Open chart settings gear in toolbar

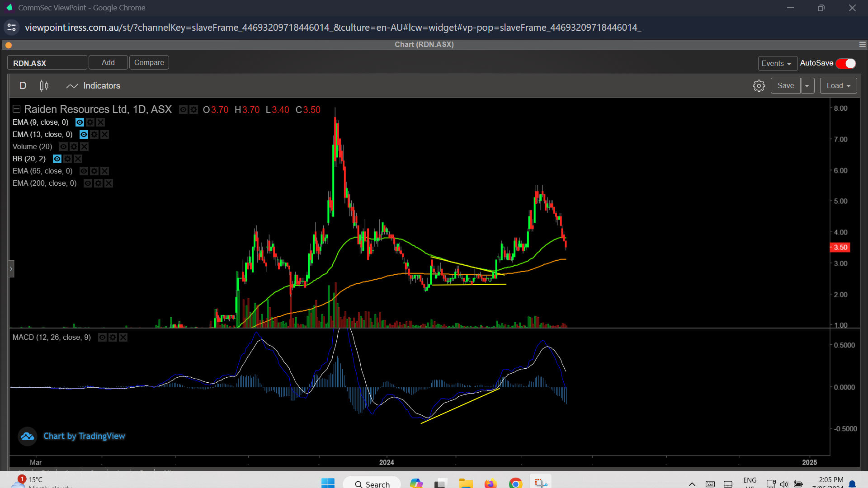coord(759,86)
